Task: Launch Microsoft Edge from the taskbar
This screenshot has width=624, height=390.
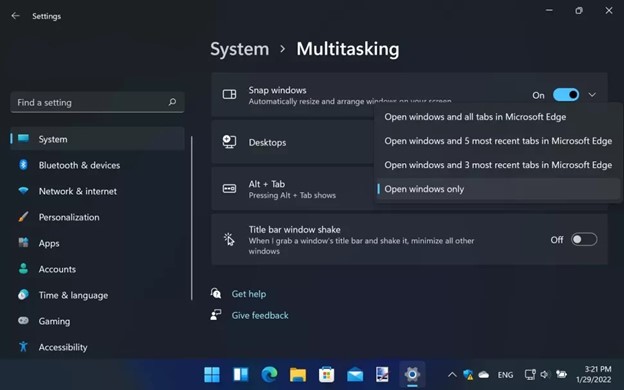Action: click(269, 374)
